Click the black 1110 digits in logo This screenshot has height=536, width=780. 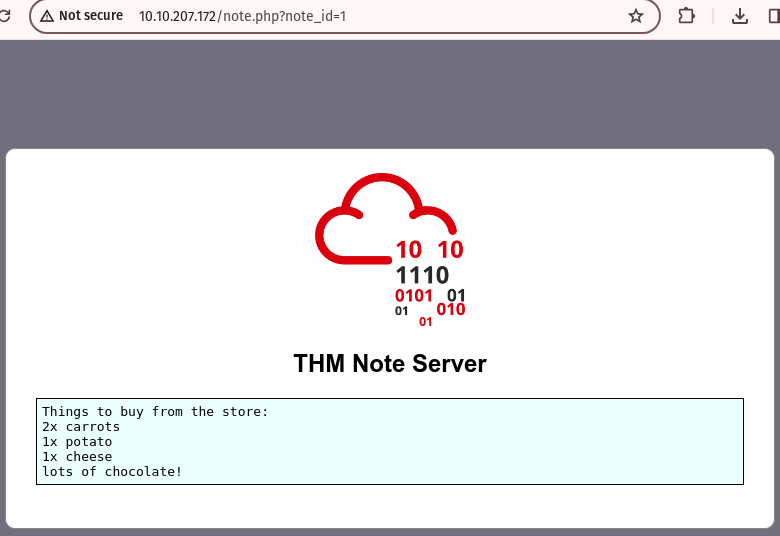[422, 275]
